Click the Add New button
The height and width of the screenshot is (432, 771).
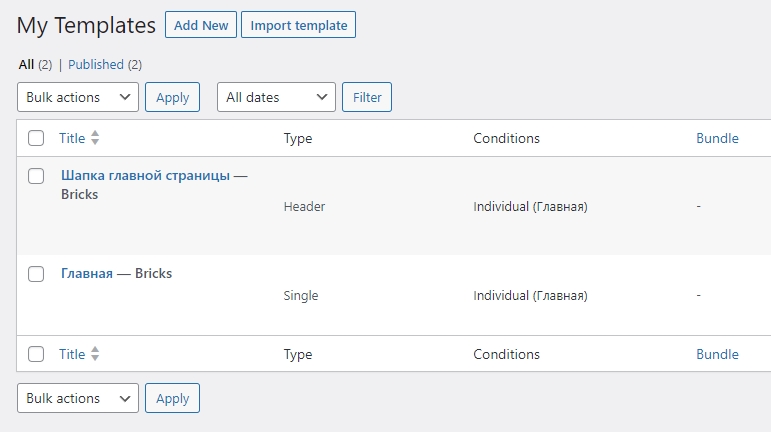coord(201,25)
